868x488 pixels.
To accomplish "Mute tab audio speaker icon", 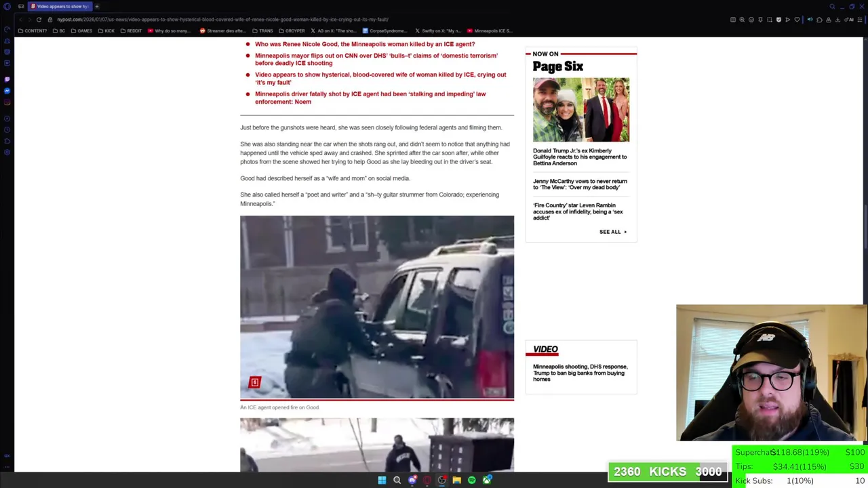I will (810, 20).
